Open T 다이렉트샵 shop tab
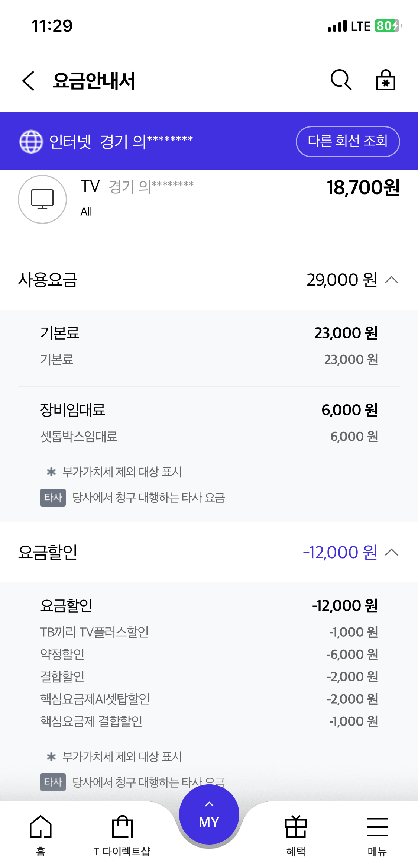 (x=122, y=833)
